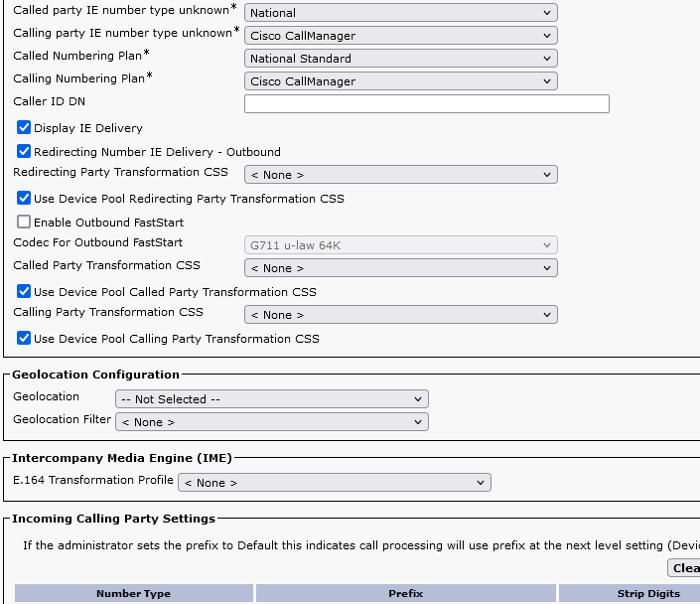
Task: Click the Clear prefix settings button
Action: click(684, 568)
